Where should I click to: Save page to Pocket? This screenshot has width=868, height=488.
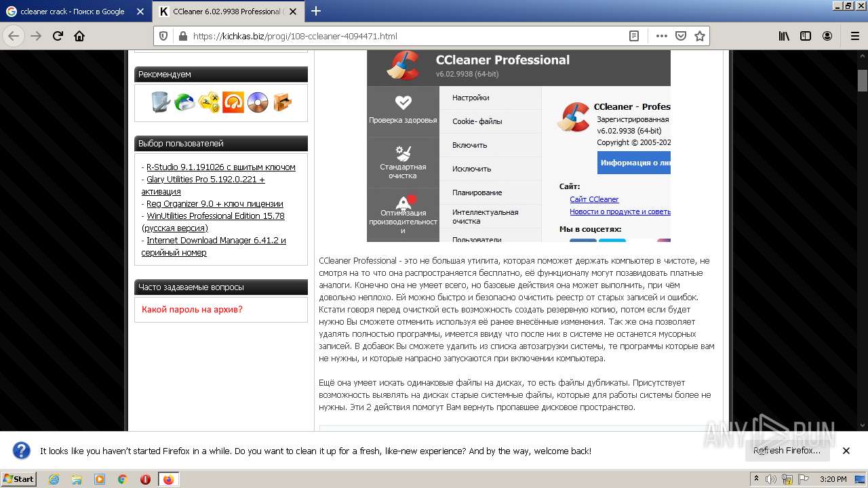pyautogui.click(x=681, y=36)
